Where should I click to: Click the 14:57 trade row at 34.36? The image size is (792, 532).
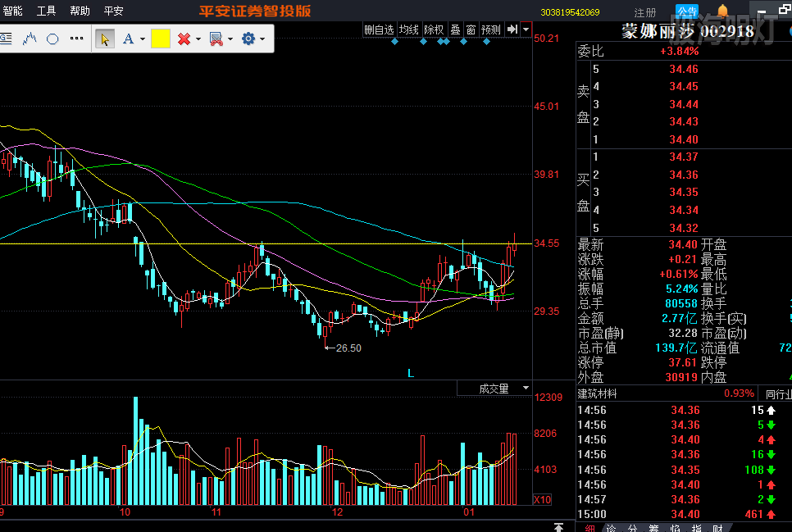(685, 500)
